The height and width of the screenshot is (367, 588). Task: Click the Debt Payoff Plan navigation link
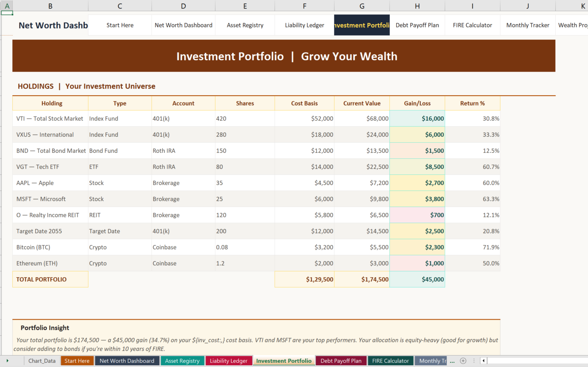[417, 25]
